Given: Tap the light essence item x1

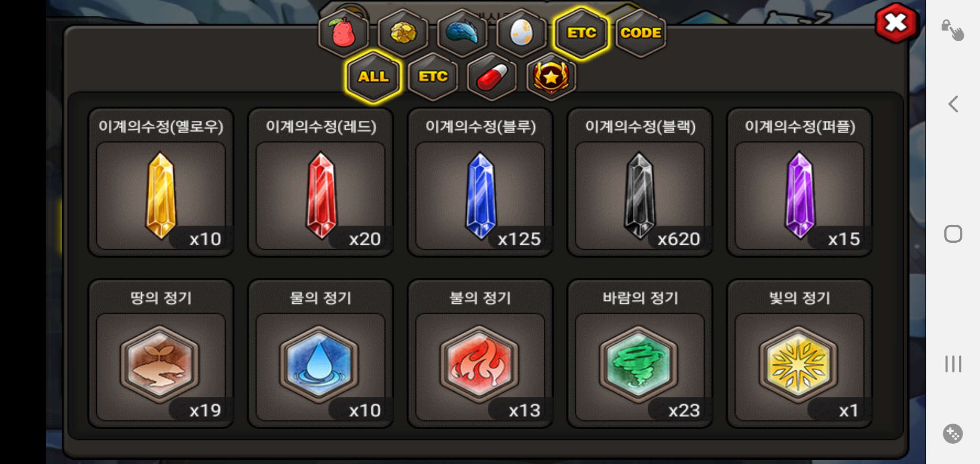Looking at the screenshot, I should [799, 354].
